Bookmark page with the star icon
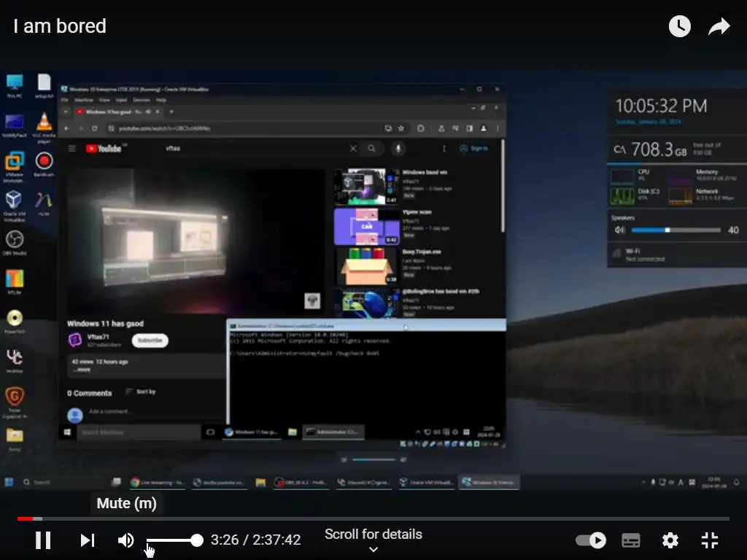 click(x=401, y=128)
